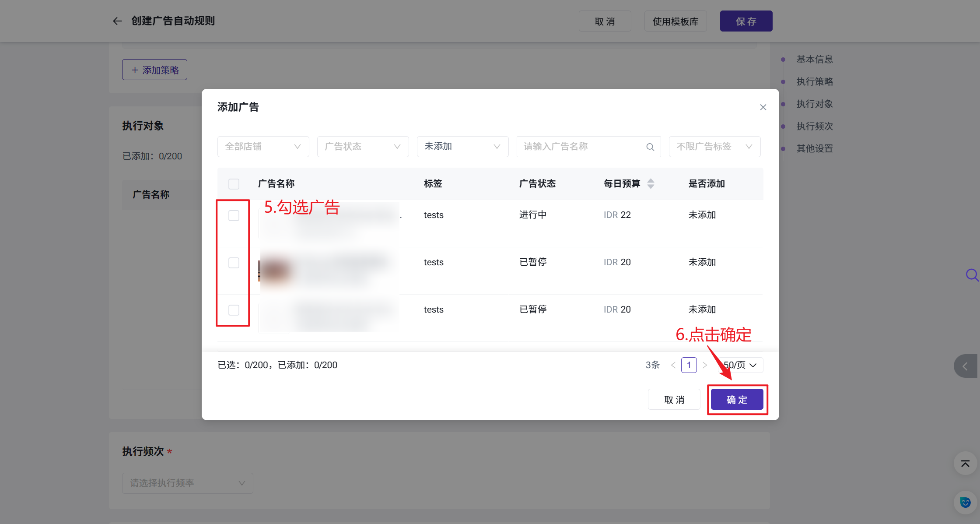Open the side panel collapse arrow tab
The height and width of the screenshot is (524, 980).
[x=965, y=366]
